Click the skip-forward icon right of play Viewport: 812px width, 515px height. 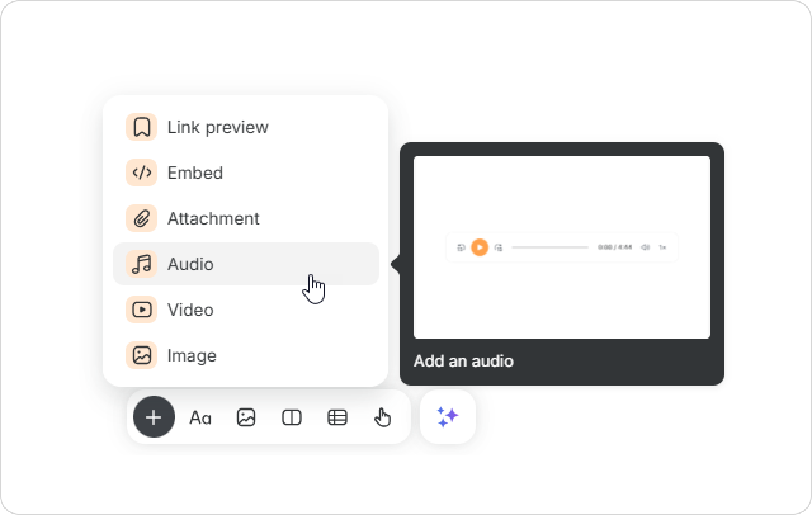[498, 247]
